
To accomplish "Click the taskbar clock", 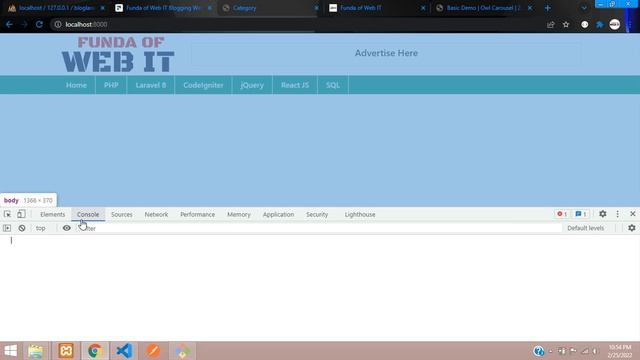I will pyautogui.click(x=620, y=351).
